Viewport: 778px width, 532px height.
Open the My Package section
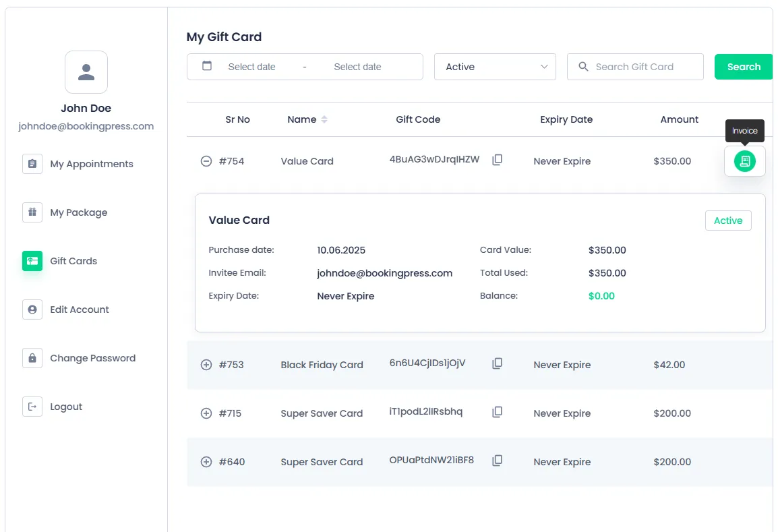79,213
